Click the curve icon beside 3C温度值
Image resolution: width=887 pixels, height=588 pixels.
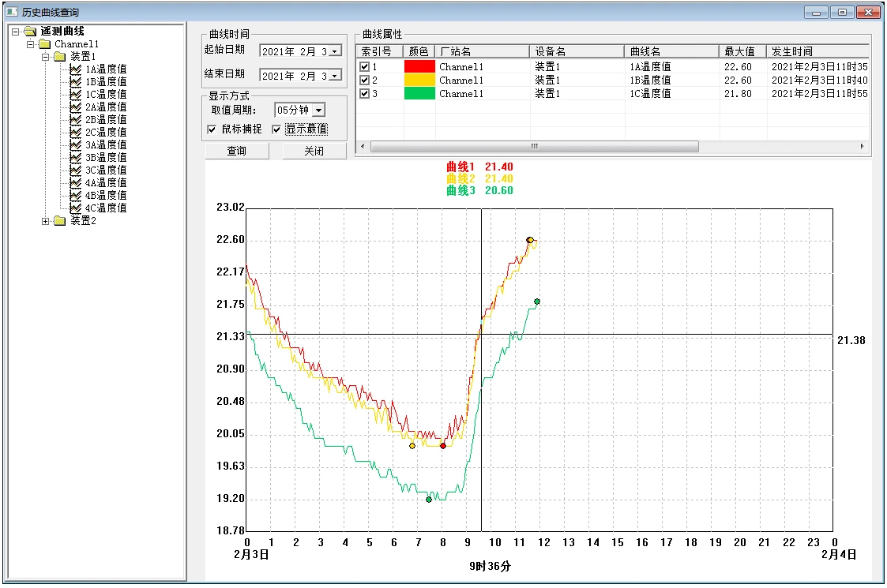coord(76,170)
